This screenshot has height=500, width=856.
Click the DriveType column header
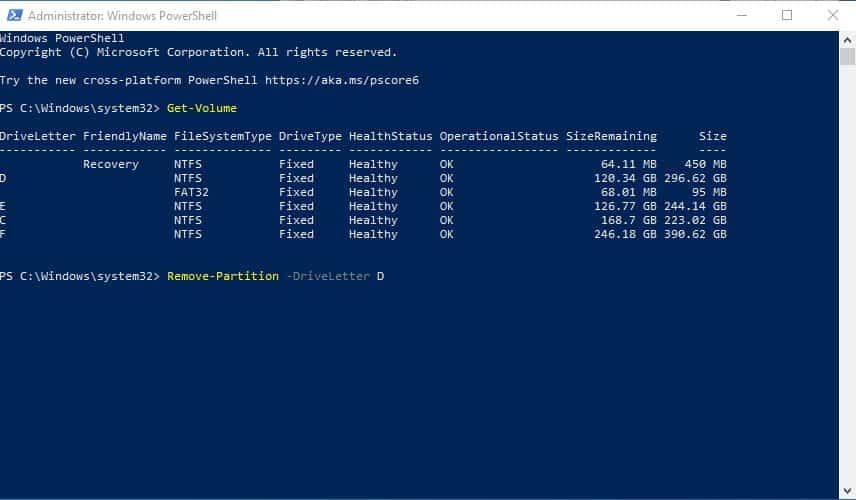(x=310, y=136)
